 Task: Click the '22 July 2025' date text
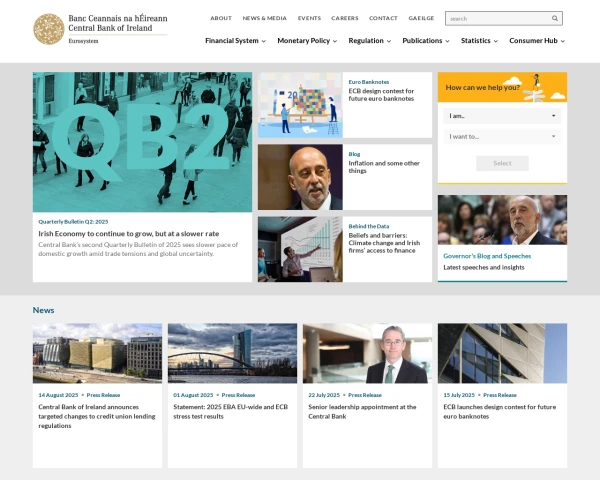324,395
